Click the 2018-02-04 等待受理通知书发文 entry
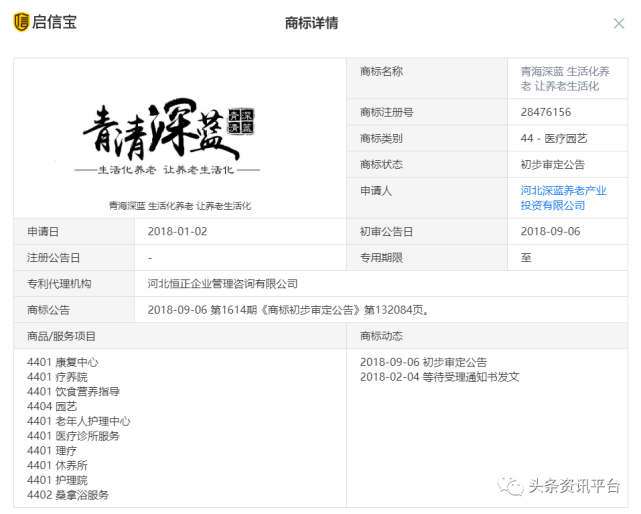641x514 pixels. coord(439,377)
